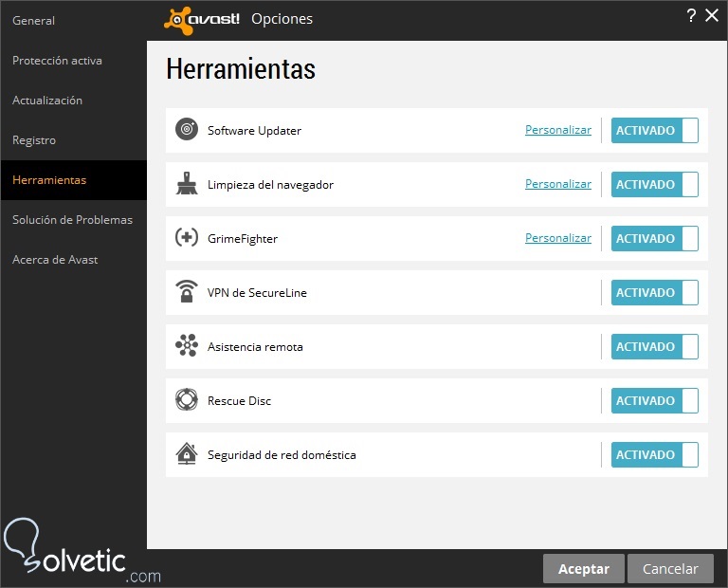Click Personalizar for Software Updater

558,130
